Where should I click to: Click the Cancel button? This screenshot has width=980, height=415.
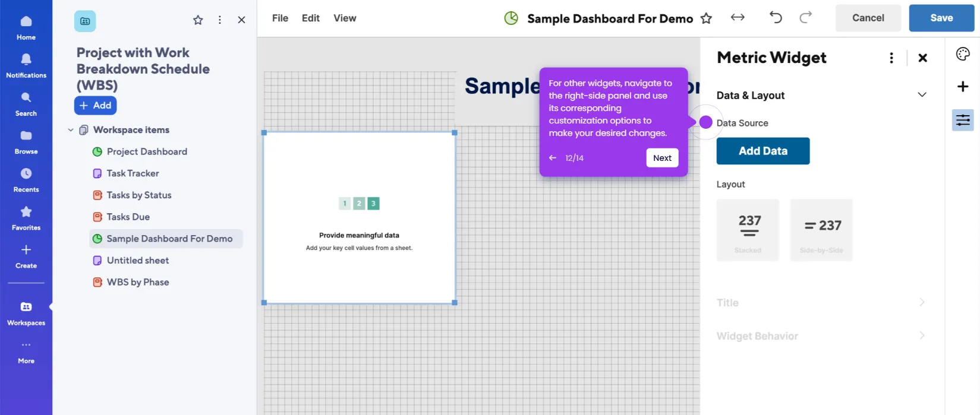[868, 18]
